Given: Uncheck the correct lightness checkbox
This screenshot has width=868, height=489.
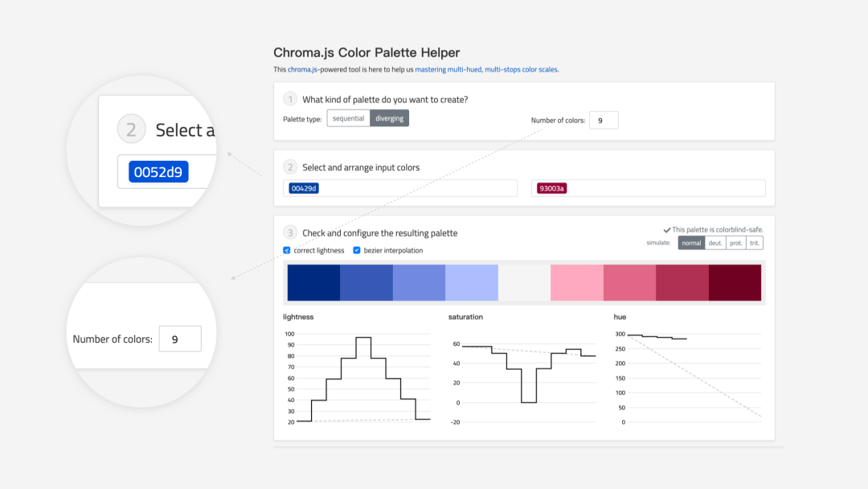Looking at the screenshot, I should click(287, 250).
